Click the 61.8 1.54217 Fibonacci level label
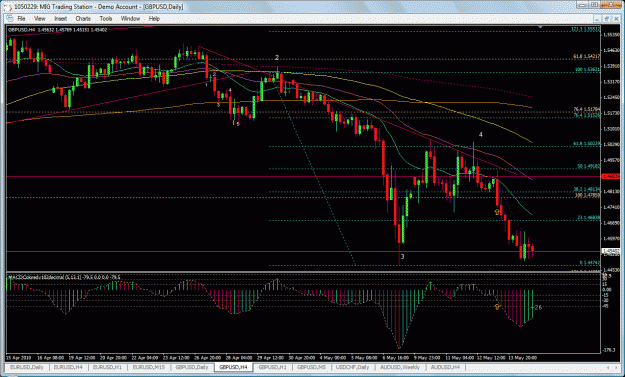The image size is (625, 377). (x=587, y=57)
